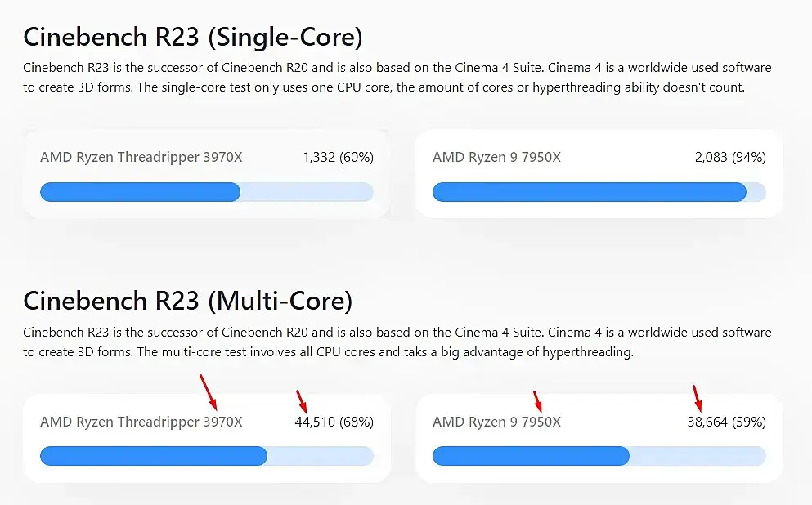Click the Threadripper 3970X single-core progress bar
This screenshot has height=505, width=812.
(206, 192)
